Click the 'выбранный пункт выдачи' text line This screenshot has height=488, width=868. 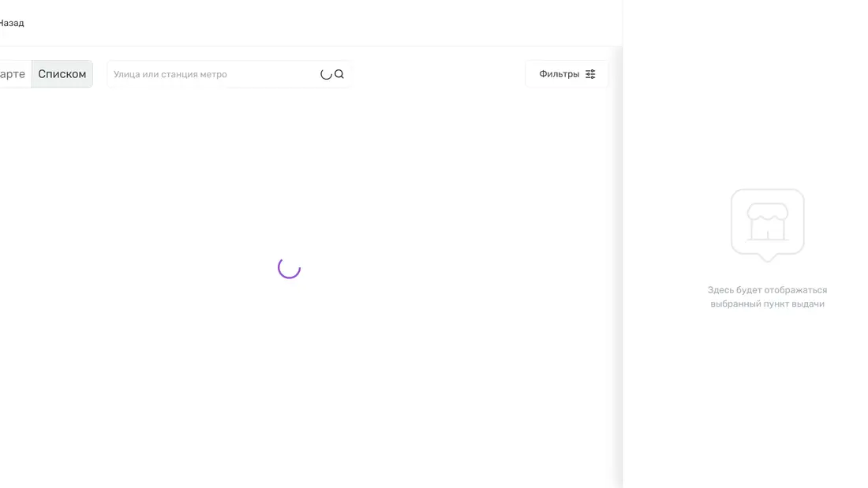pos(767,304)
